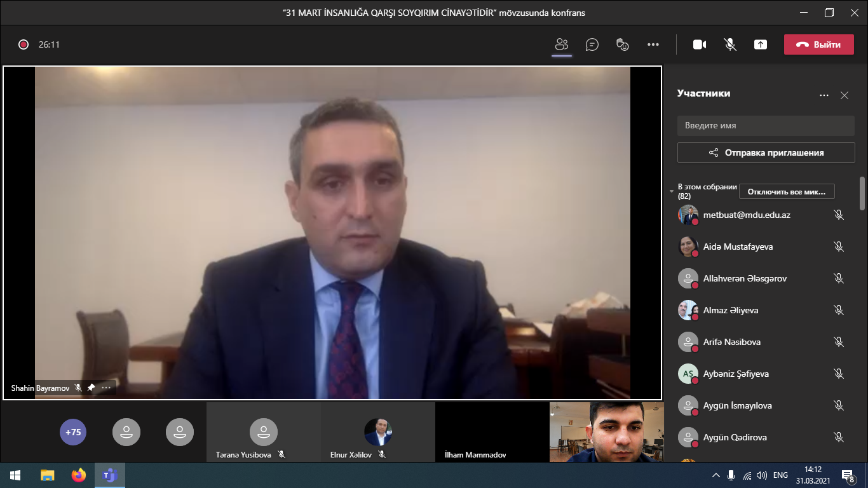
Task: Click the share icon in Отправка приглашения
Action: 714,152
